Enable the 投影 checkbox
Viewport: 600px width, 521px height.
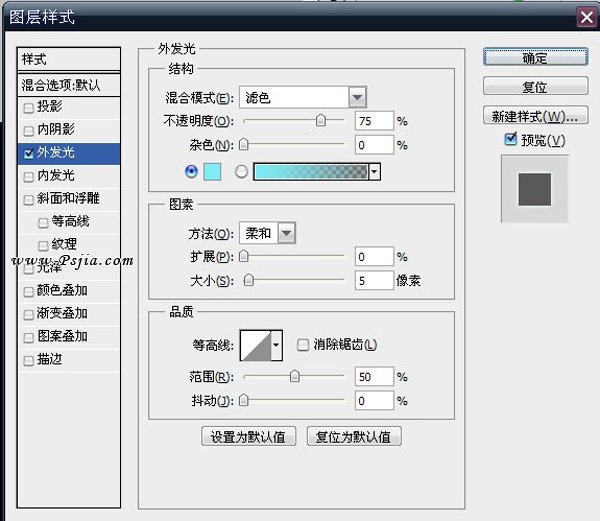click(x=28, y=108)
